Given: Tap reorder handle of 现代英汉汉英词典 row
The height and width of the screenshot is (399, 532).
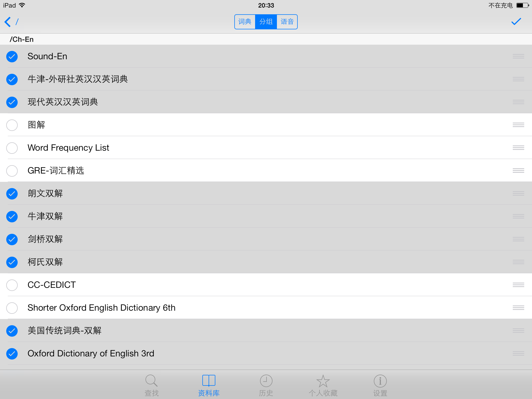Looking at the screenshot, I should pyautogui.click(x=518, y=102).
